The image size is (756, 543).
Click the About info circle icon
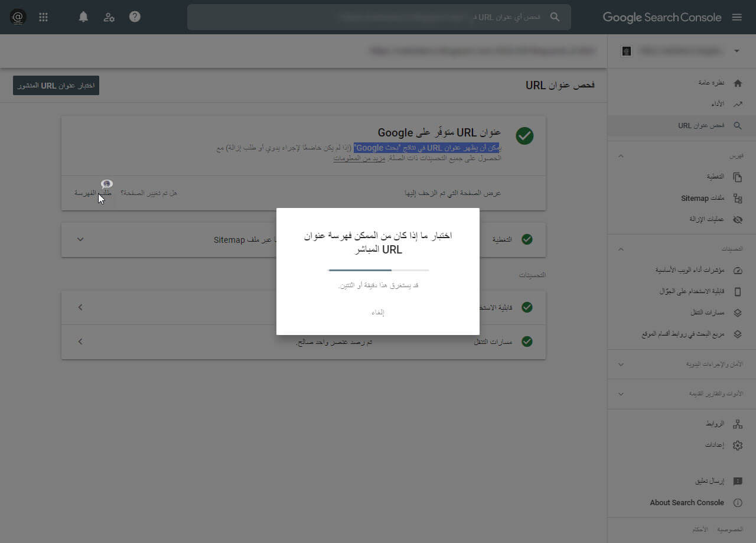click(738, 503)
